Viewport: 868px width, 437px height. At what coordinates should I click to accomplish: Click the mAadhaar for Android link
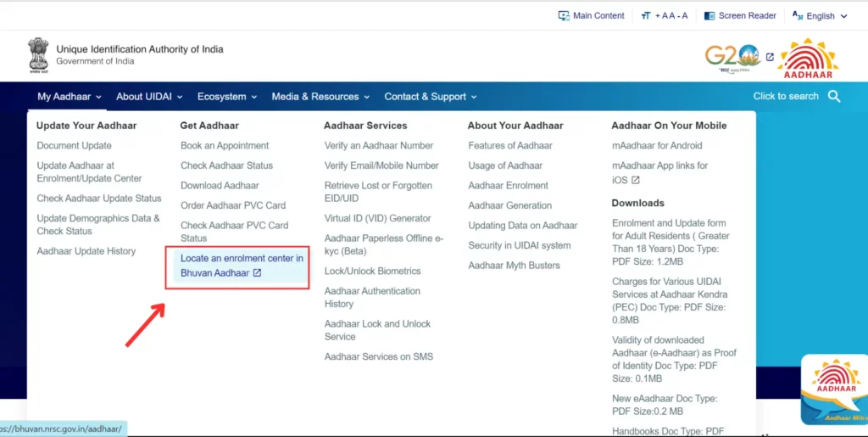(x=657, y=145)
